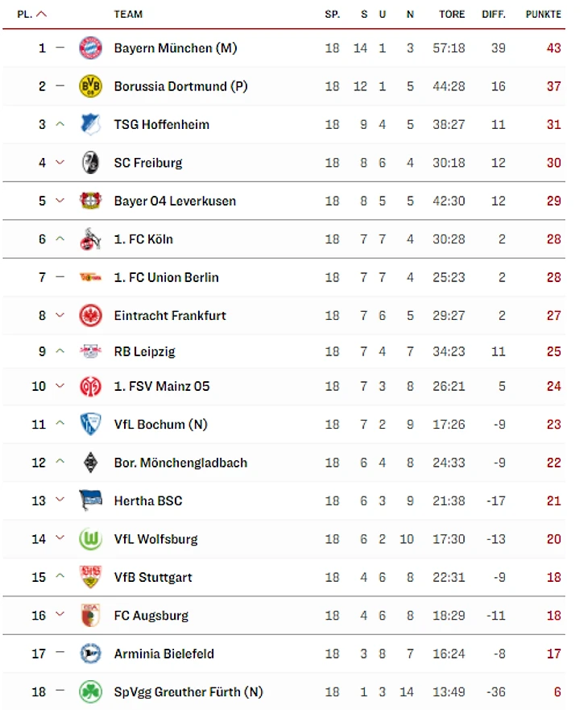This screenshot has height=710, width=588.
Task: Click the Hertha BSC flag logo
Action: [90, 500]
